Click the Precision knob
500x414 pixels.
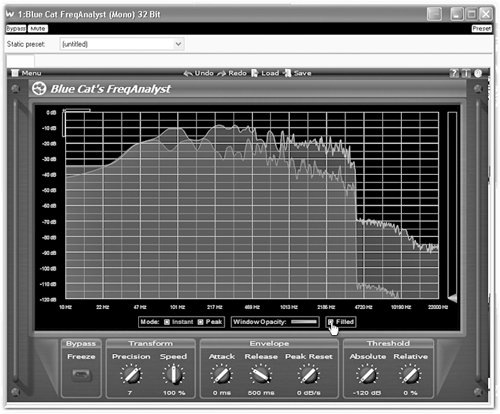[x=131, y=375]
